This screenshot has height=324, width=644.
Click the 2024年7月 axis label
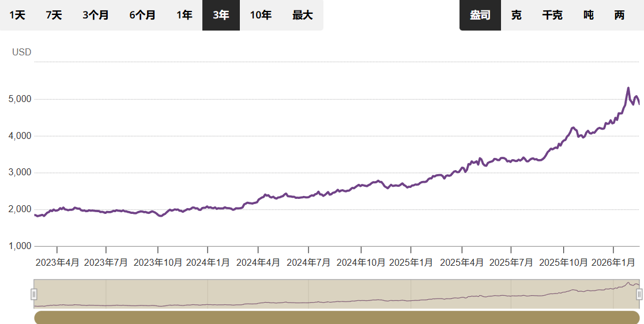pos(308,262)
